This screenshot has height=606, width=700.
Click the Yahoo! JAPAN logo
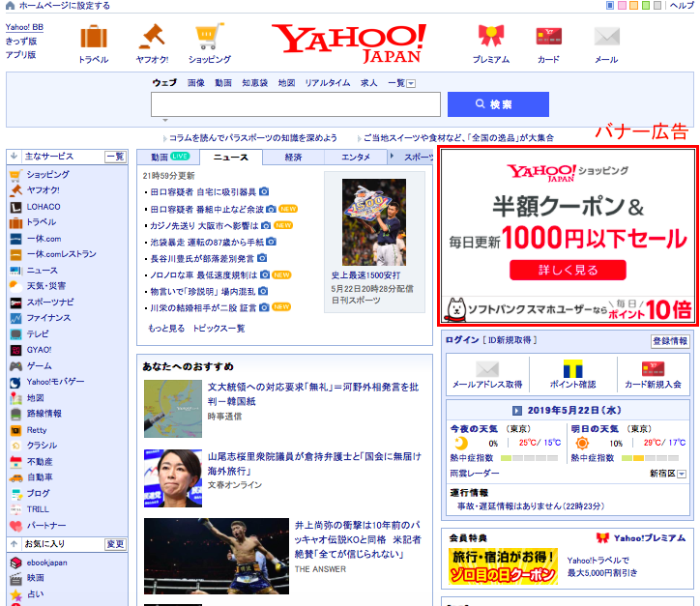click(350, 43)
